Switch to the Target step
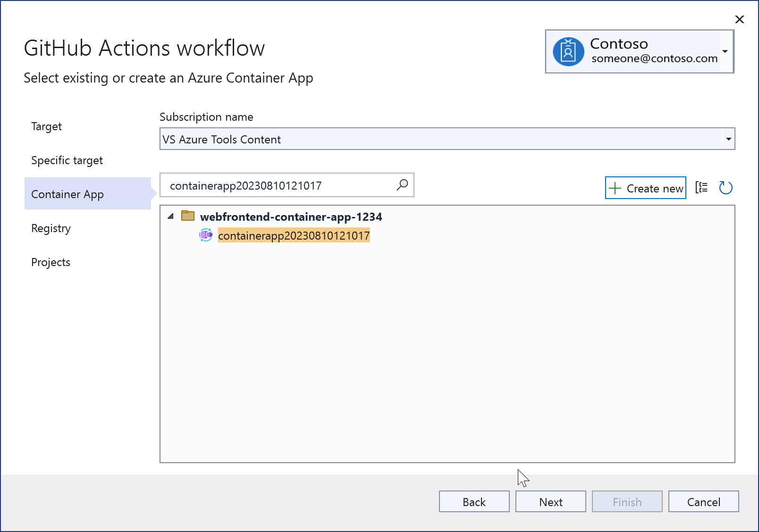Viewport: 759px width, 532px height. (46, 126)
